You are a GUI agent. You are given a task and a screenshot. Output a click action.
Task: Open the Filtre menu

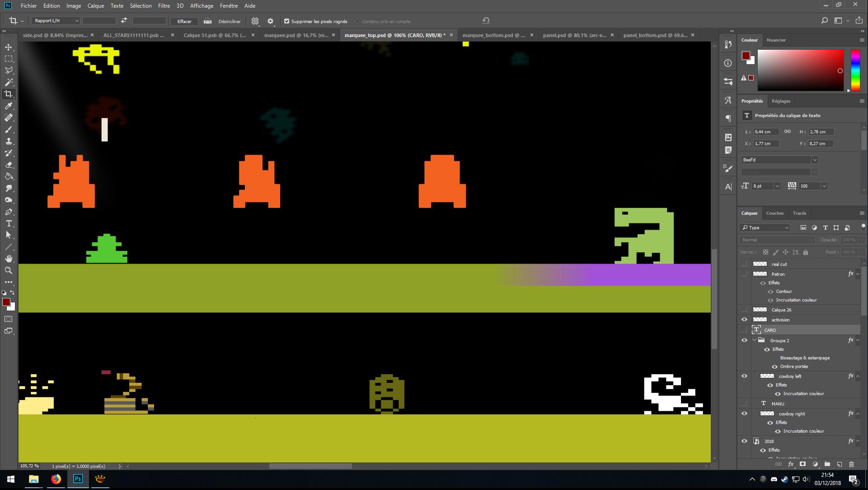coord(164,6)
